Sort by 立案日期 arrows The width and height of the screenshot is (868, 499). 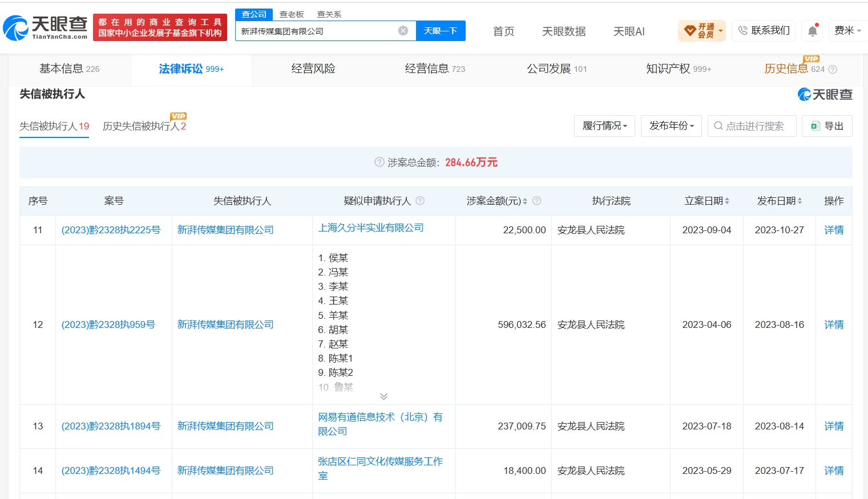pos(727,201)
